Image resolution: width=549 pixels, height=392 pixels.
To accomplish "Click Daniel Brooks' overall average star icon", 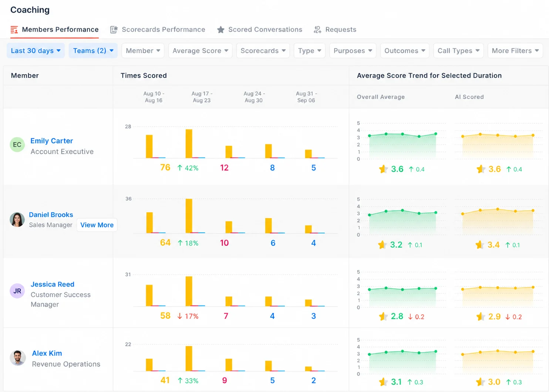I will 382,245.
